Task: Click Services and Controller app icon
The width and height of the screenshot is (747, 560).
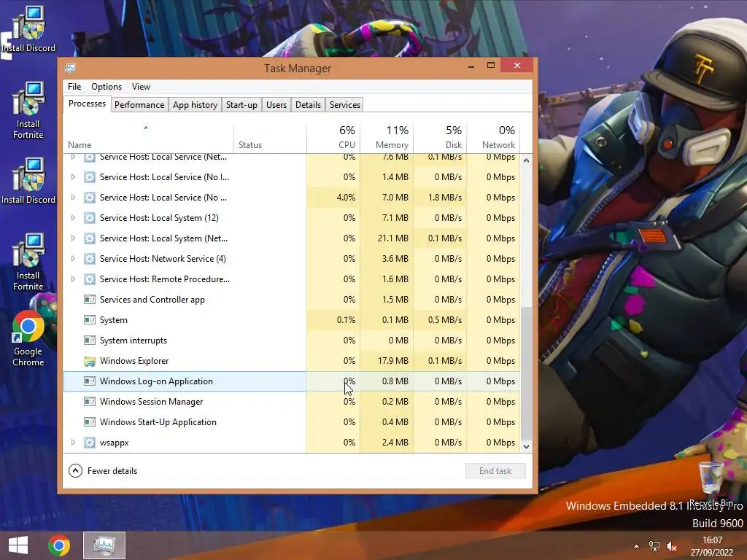Action: pyautogui.click(x=89, y=300)
